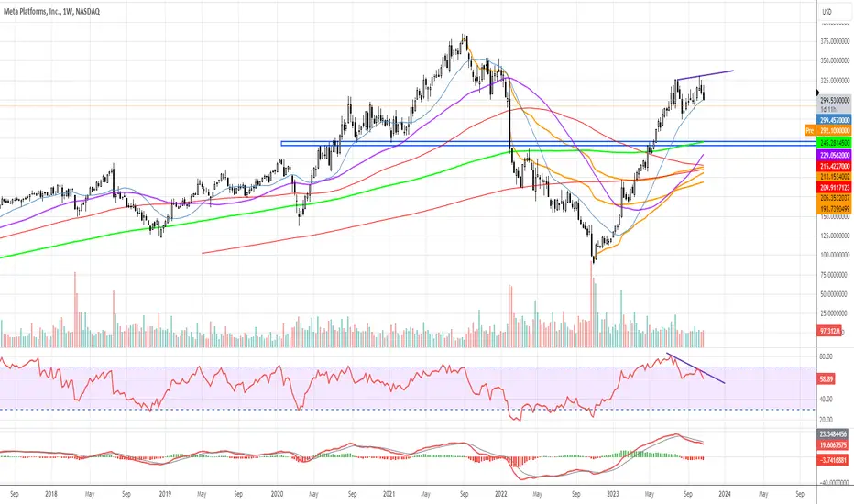Screen dimensions: 854x504
Task: Click the purple 229.05 moving average label
Action: [x=835, y=155]
